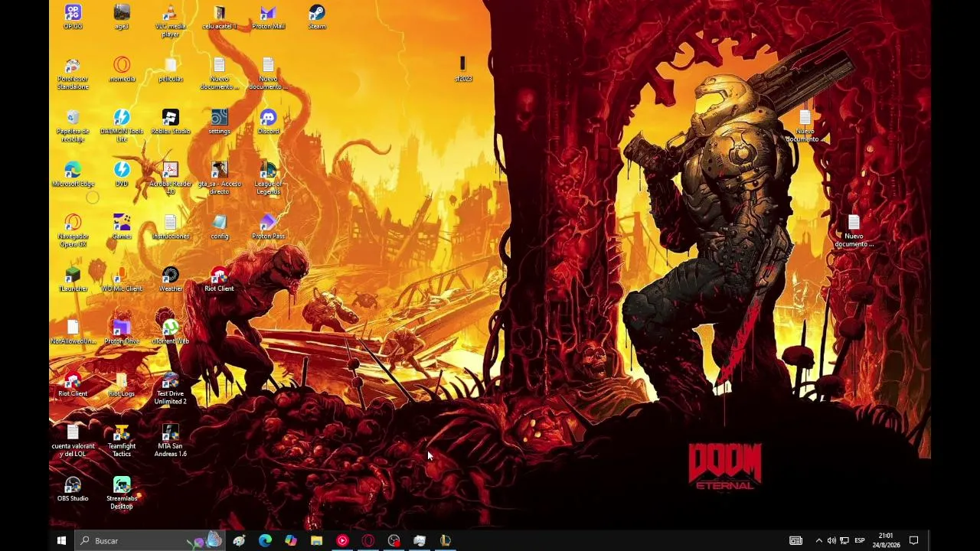980x551 pixels.
Task: Open the Games desktop shortcut
Action: click(x=122, y=227)
